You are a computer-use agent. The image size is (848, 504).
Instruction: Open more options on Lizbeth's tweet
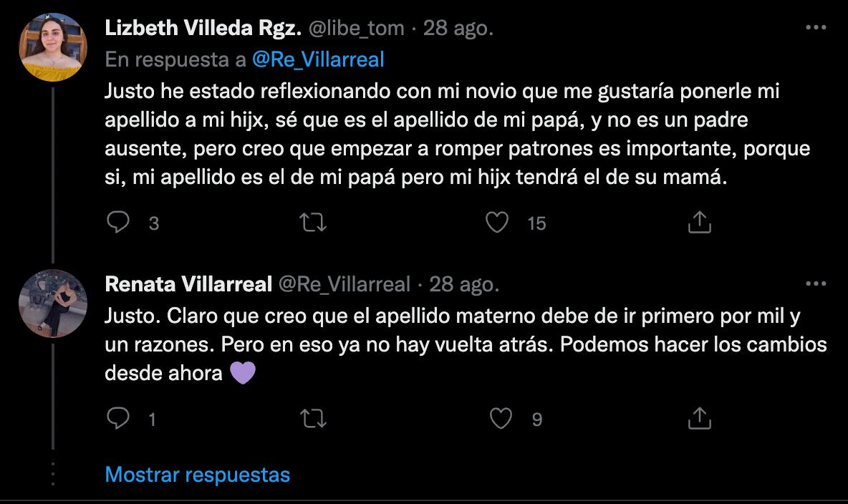coord(816,28)
